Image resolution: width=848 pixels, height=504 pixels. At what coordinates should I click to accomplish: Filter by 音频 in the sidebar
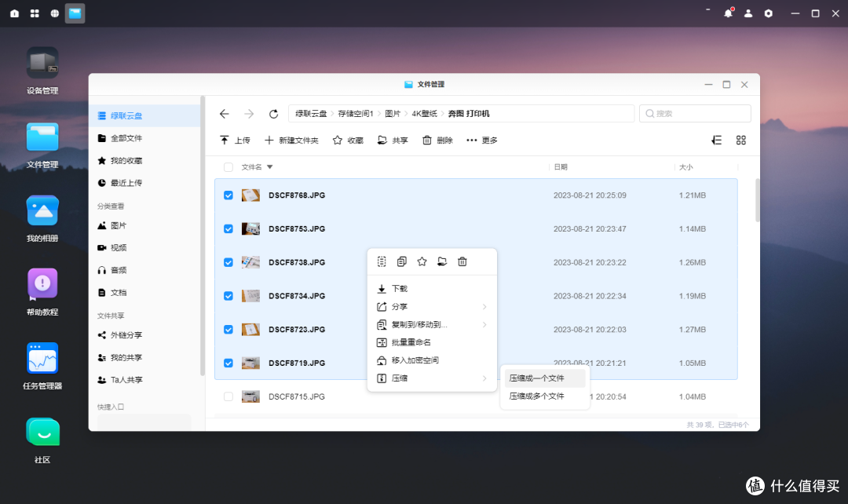pyautogui.click(x=144, y=270)
